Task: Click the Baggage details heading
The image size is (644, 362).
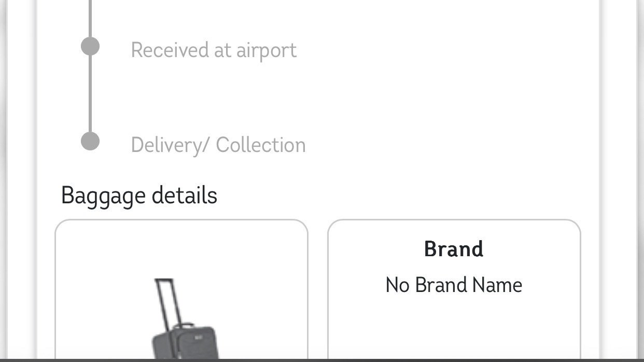Action: coord(139,196)
